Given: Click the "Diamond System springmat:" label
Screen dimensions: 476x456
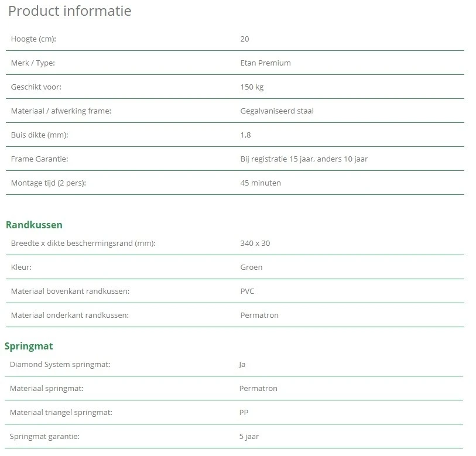Looking at the screenshot, I should (x=60, y=365).
